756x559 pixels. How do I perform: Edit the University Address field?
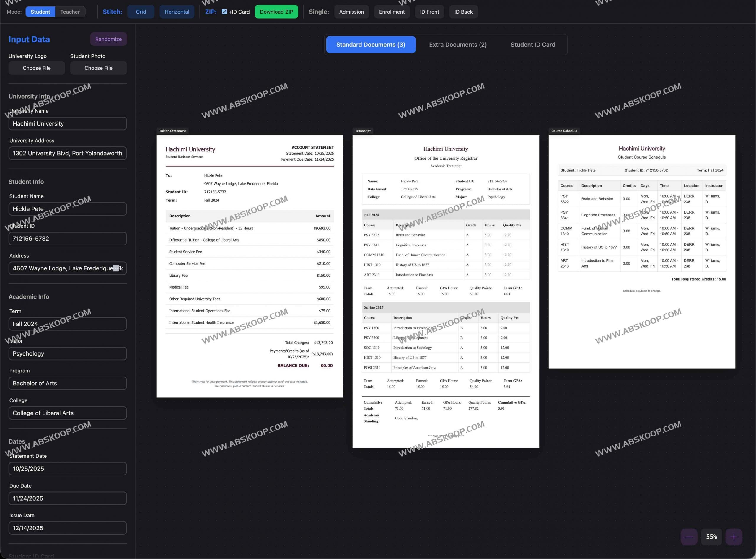68,153
